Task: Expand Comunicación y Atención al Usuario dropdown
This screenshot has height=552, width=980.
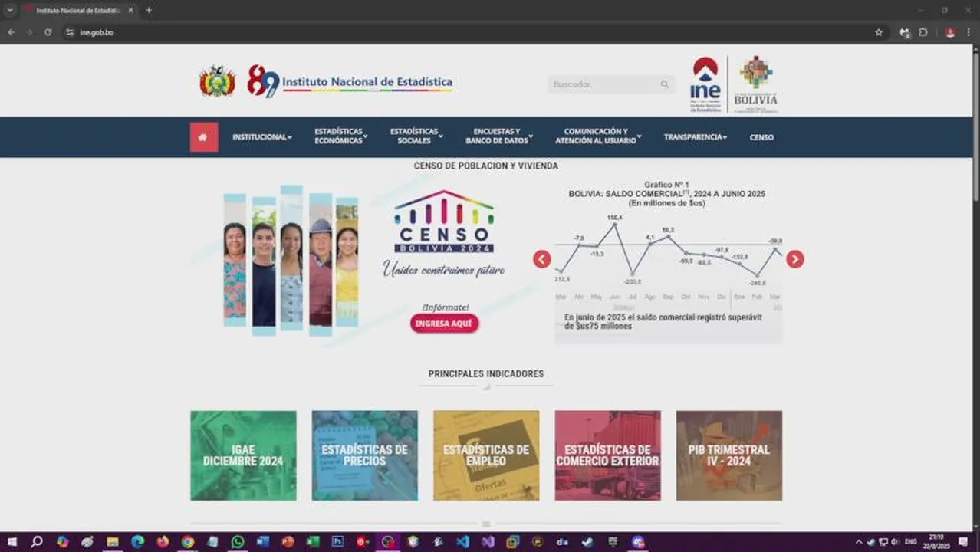Action: (598, 136)
